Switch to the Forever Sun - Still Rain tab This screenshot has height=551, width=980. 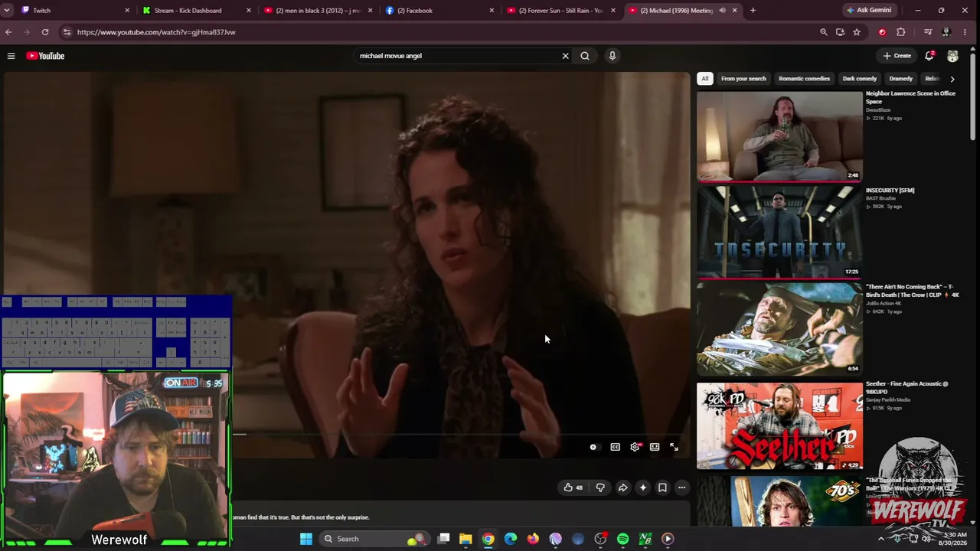coord(560,11)
